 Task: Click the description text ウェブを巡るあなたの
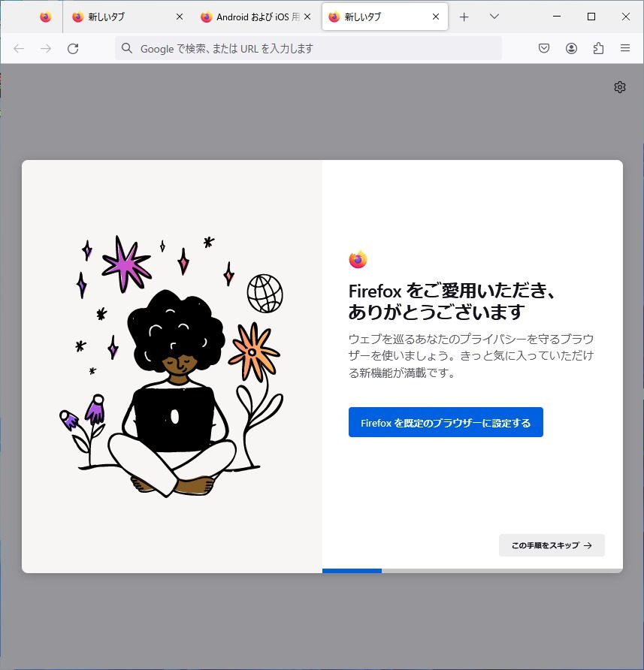point(471,356)
